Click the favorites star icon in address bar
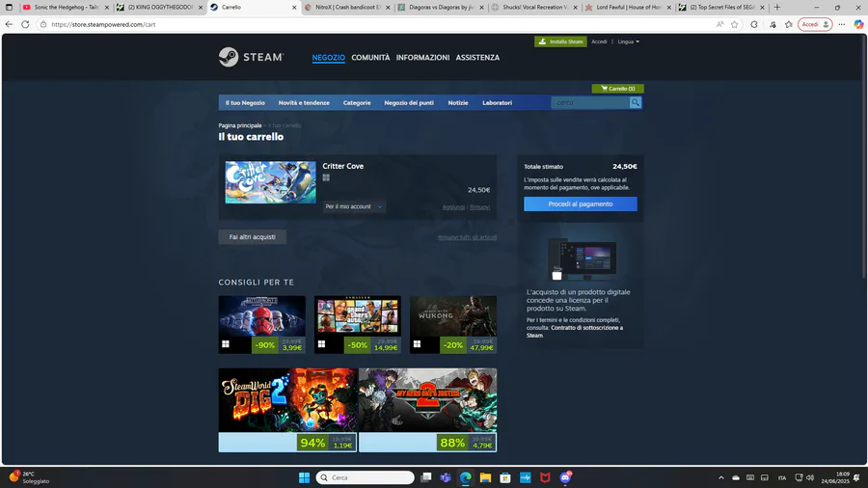The width and height of the screenshot is (868, 488). [x=735, y=24]
